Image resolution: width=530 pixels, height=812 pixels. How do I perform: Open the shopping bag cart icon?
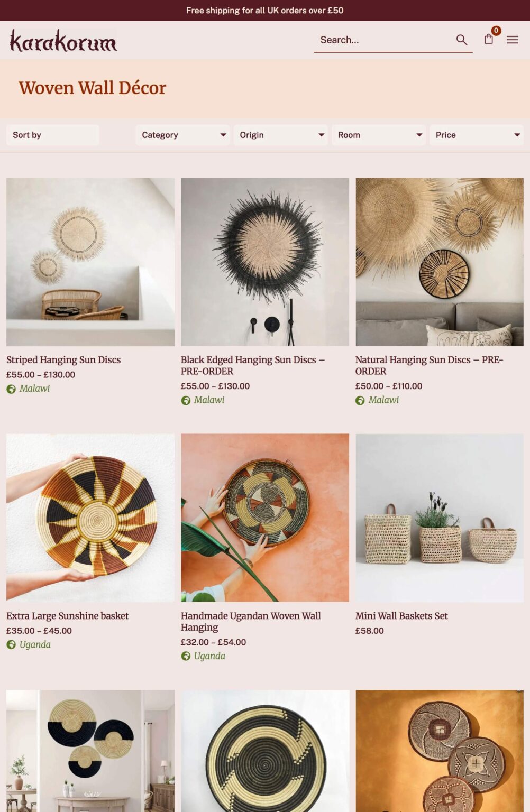[489, 39]
